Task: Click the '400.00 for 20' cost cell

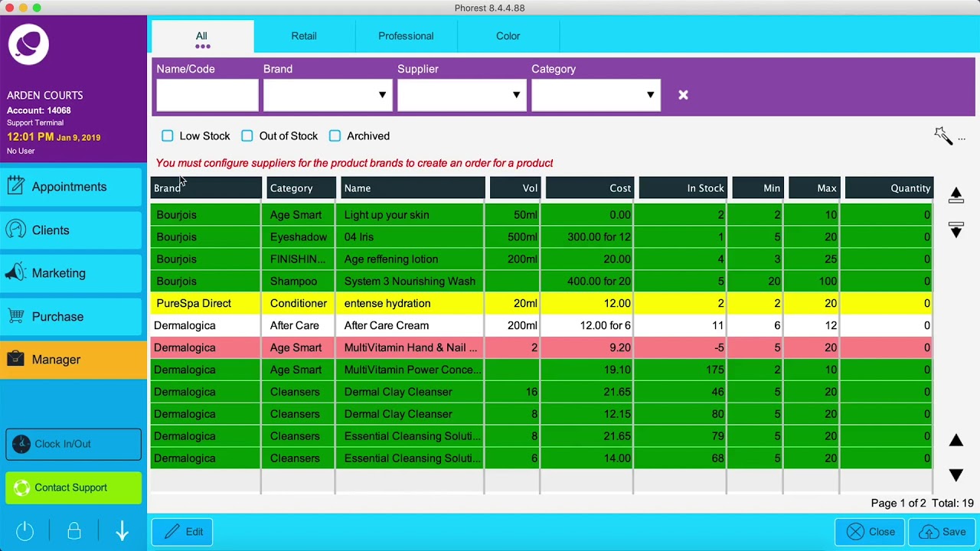Action: pos(588,282)
